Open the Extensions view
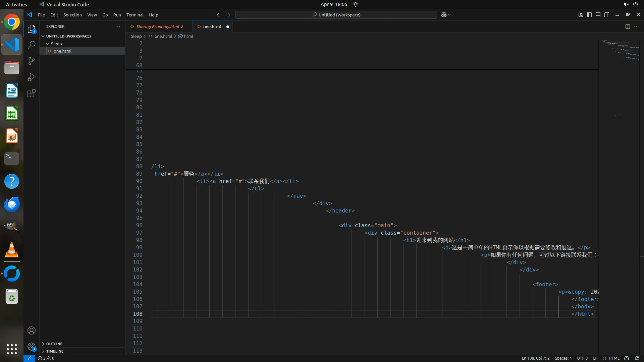 point(32,93)
